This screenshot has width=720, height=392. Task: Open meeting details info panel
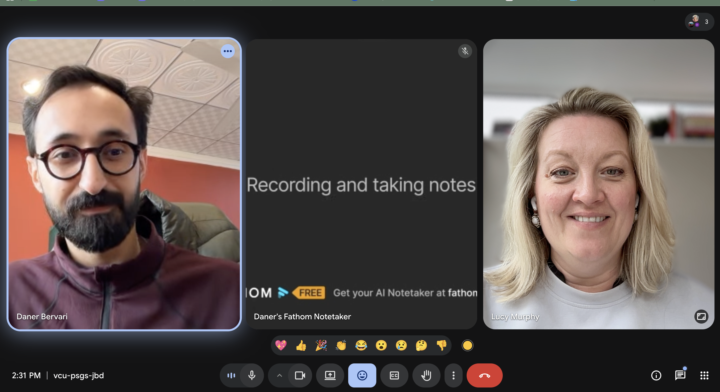point(656,375)
